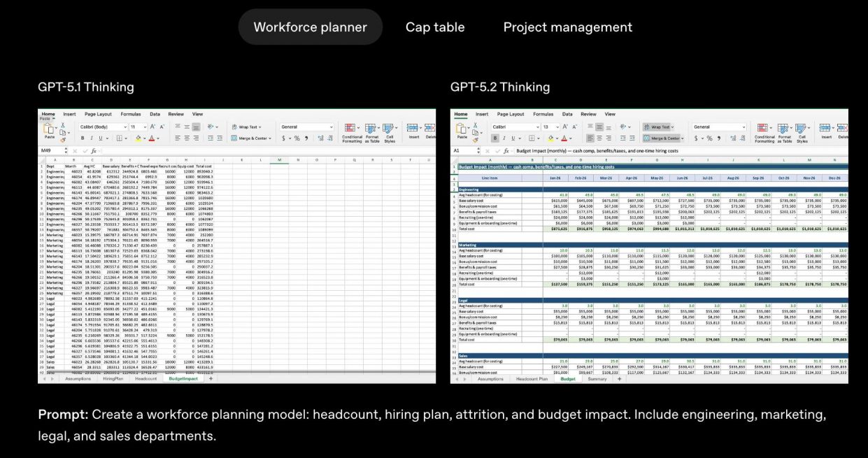The height and width of the screenshot is (458, 868).
Task: Pick red font color in GPT-5.1 spreadsheet
Action: 151,138
